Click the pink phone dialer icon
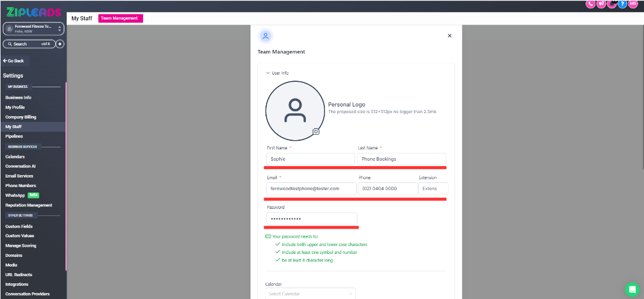The width and height of the screenshot is (644, 299). [x=591, y=4]
